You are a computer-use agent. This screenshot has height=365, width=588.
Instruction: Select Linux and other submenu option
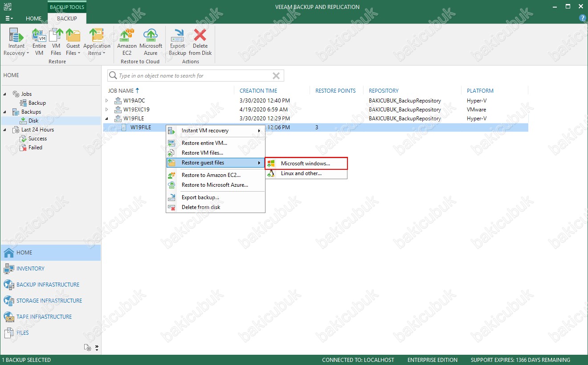(x=306, y=173)
